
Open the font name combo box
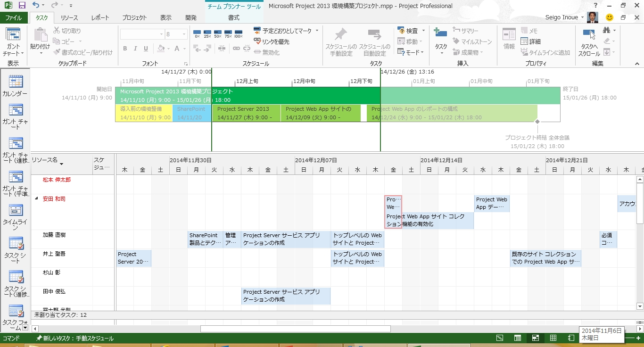tap(142, 34)
